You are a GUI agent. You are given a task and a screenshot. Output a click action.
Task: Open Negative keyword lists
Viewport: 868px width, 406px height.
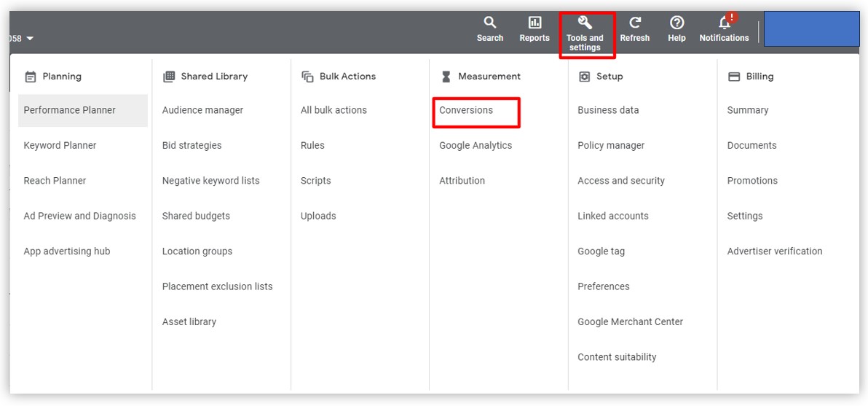coord(211,181)
